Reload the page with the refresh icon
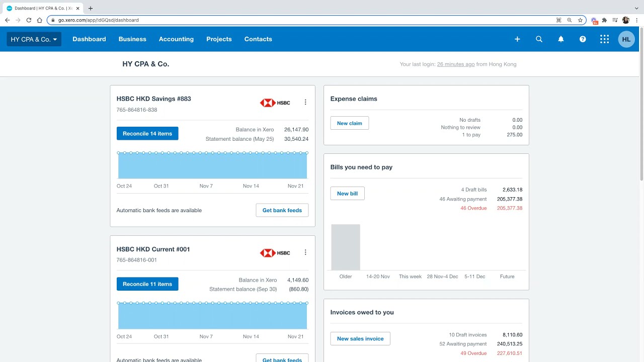The height and width of the screenshot is (362, 644). 29,20
